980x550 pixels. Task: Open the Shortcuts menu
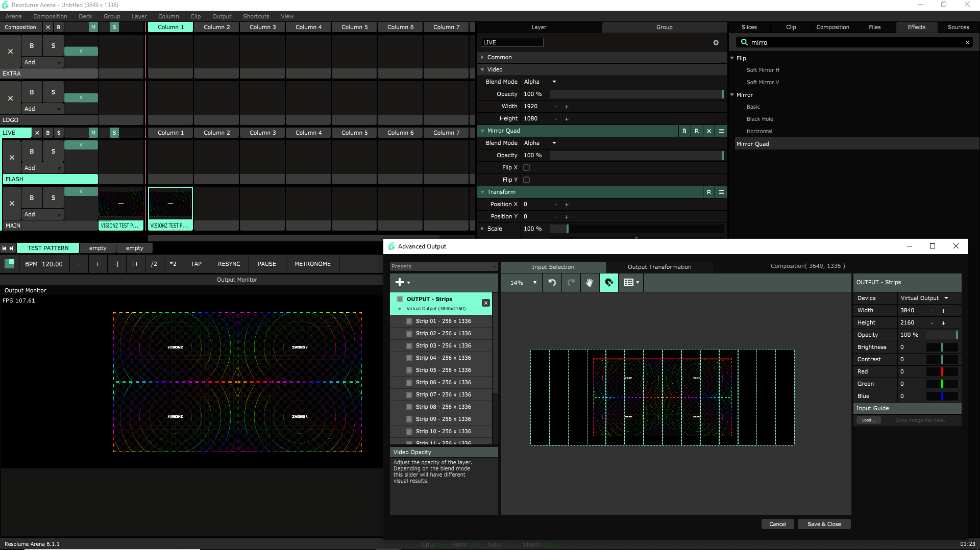256,16
